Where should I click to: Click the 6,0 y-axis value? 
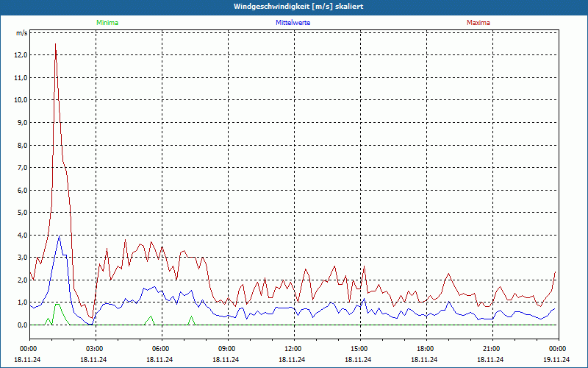point(23,191)
